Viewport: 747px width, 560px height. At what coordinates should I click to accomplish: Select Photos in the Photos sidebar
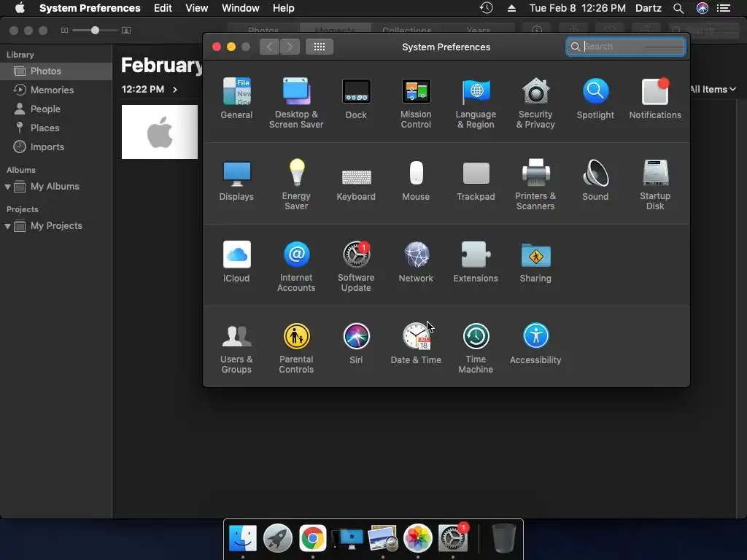55,71
